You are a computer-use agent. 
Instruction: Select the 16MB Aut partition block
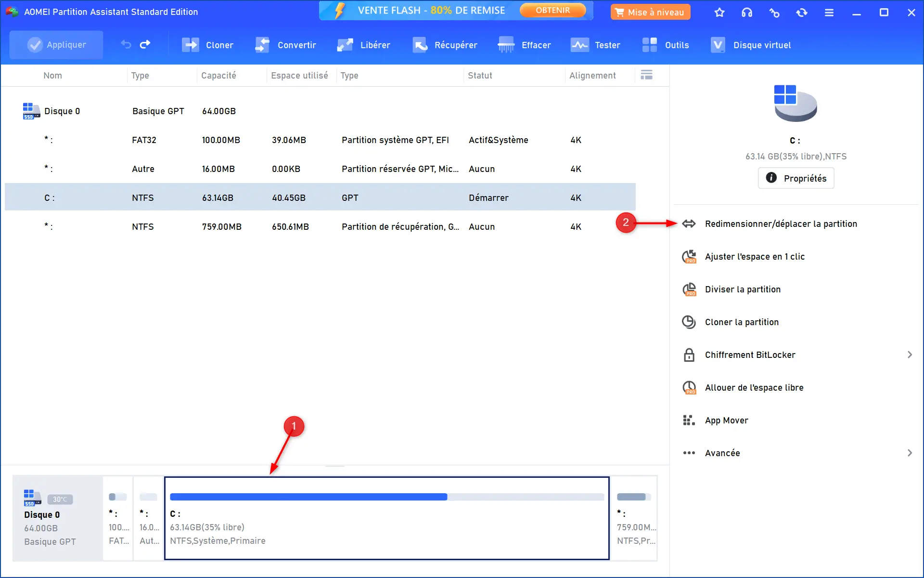tap(149, 518)
